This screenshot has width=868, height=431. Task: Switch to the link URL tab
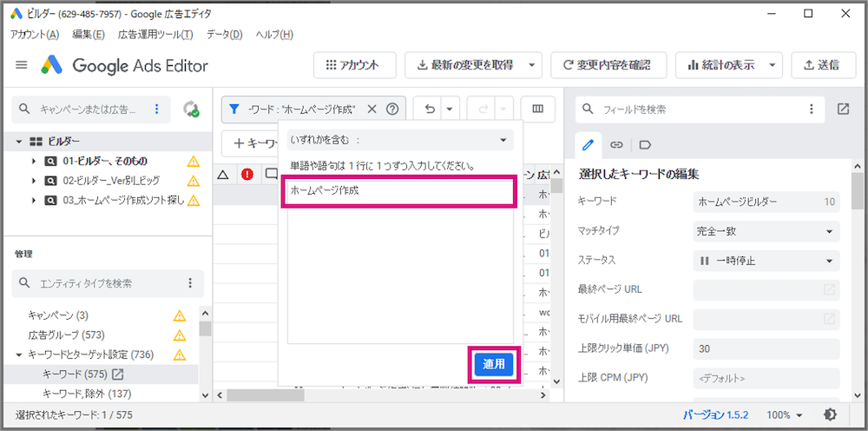616,144
